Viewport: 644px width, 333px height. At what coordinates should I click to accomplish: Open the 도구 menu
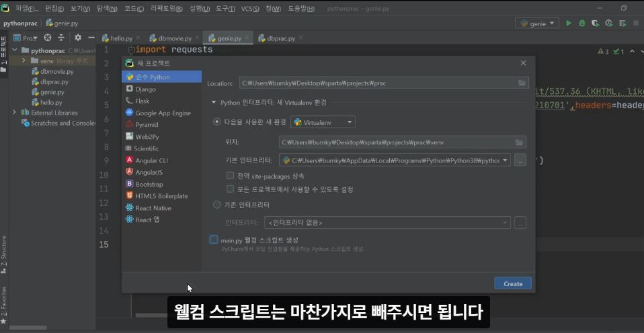pos(225,9)
